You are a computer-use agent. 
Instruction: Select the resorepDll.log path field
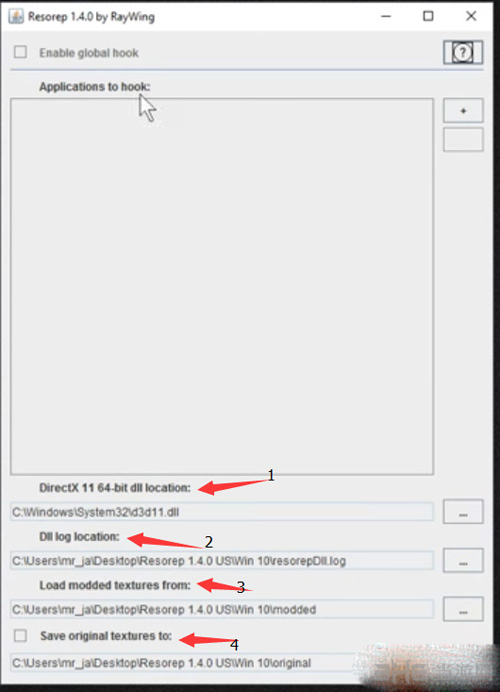(x=222, y=560)
